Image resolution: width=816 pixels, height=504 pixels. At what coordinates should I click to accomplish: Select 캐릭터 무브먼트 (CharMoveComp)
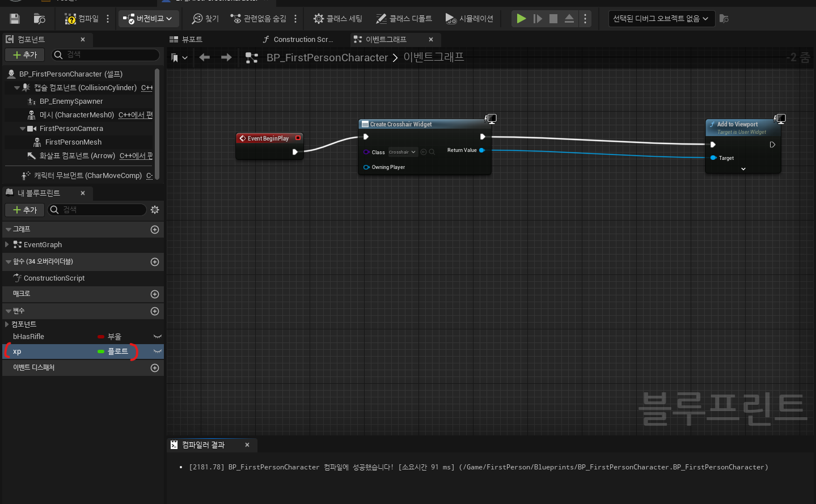[x=87, y=176]
